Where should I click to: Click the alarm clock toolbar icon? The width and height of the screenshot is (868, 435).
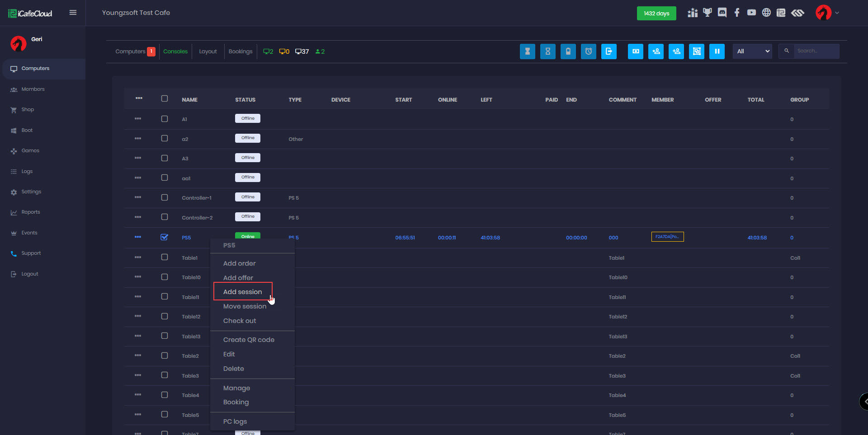click(588, 51)
